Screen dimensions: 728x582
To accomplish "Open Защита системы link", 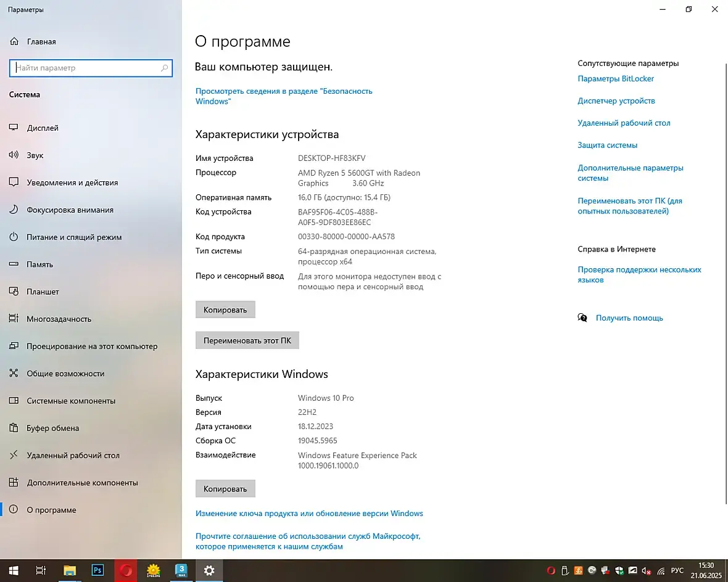I will pos(607,145).
